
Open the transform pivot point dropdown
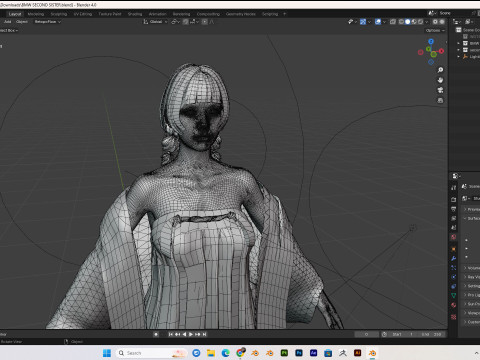coord(175,22)
